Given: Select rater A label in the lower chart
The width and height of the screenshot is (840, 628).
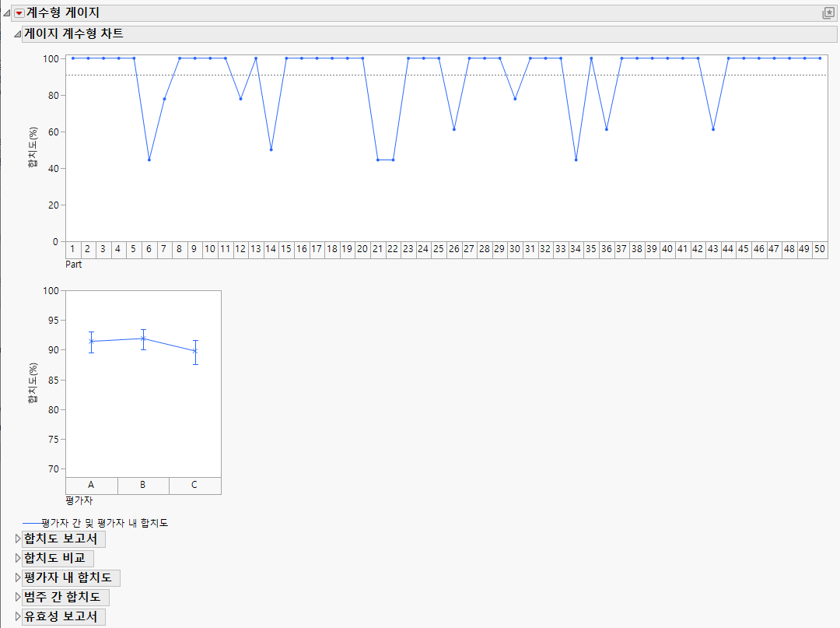Looking at the screenshot, I should (91, 485).
